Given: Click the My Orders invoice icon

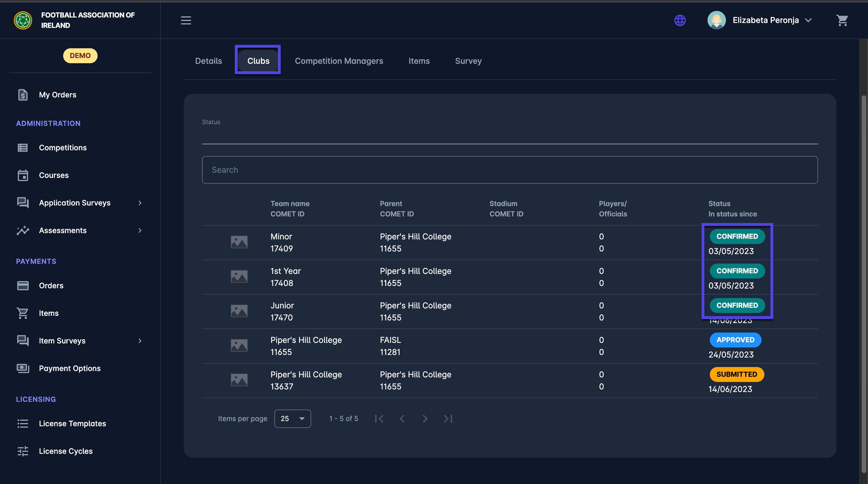Looking at the screenshot, I should coord(23,95).
